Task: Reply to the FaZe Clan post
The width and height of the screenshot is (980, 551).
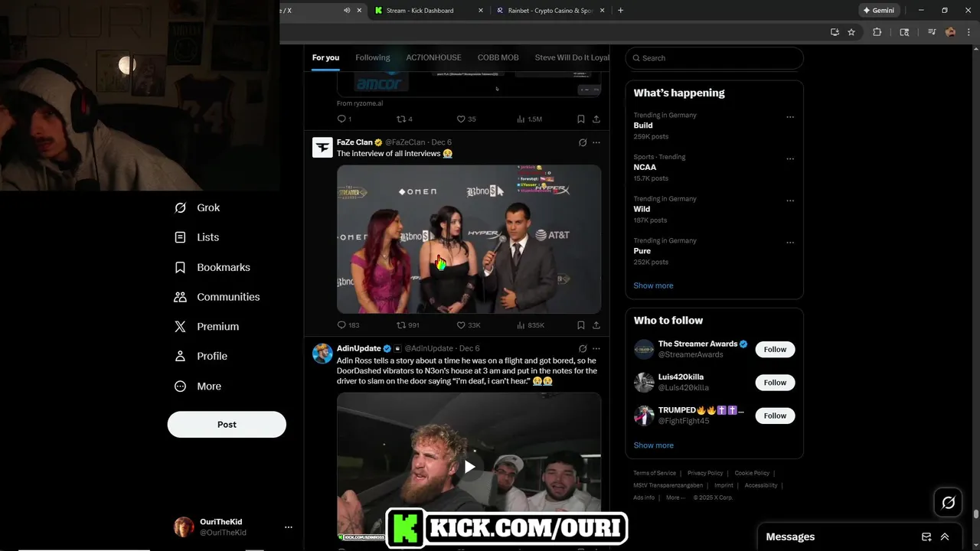Action: 348,325
